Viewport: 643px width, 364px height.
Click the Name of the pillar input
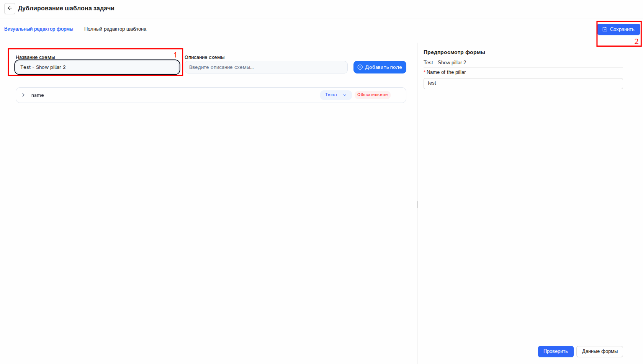(x=523, y=83)
